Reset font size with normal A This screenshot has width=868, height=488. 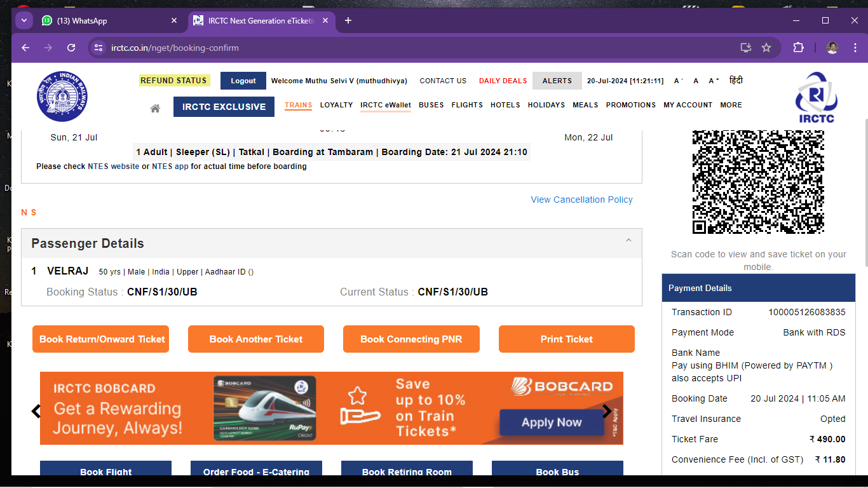(696, 81)
